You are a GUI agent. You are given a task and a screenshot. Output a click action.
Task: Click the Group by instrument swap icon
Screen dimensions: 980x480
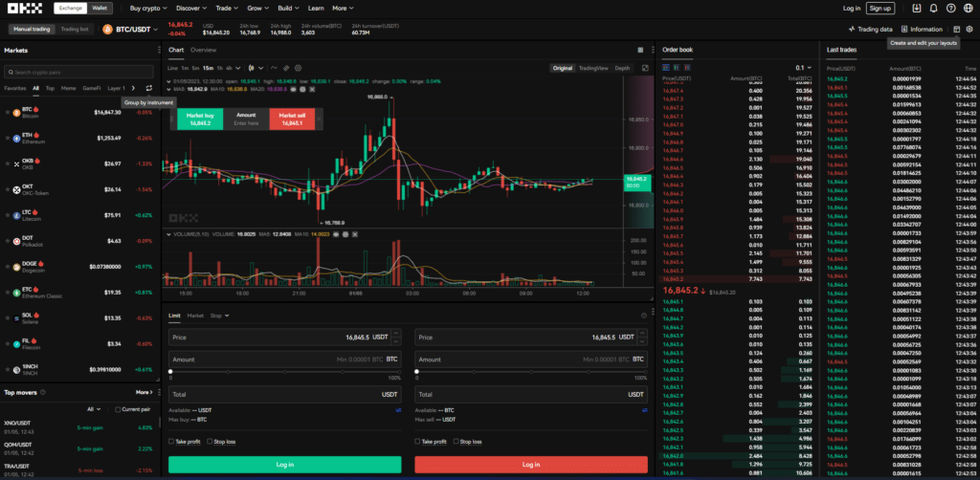148,88
